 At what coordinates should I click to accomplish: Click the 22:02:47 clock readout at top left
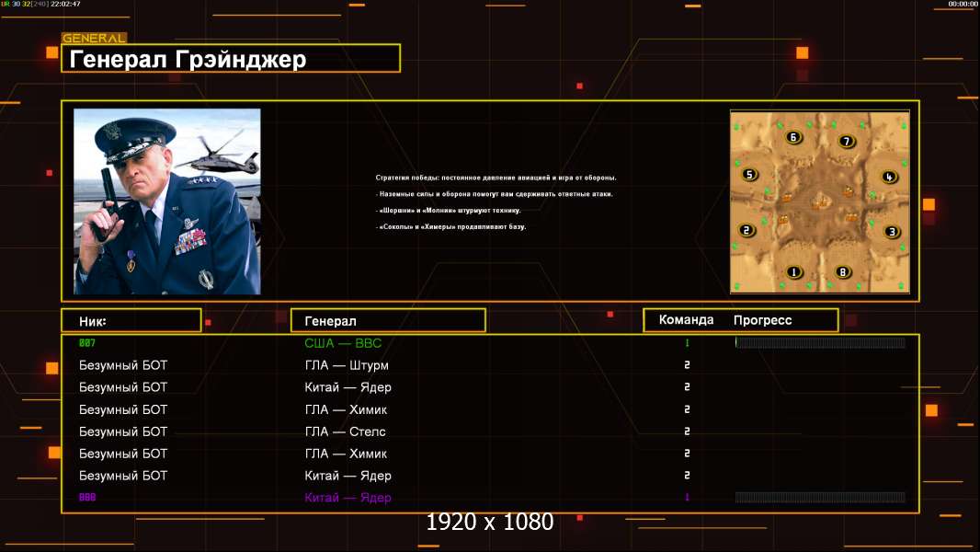click(65, 4)
